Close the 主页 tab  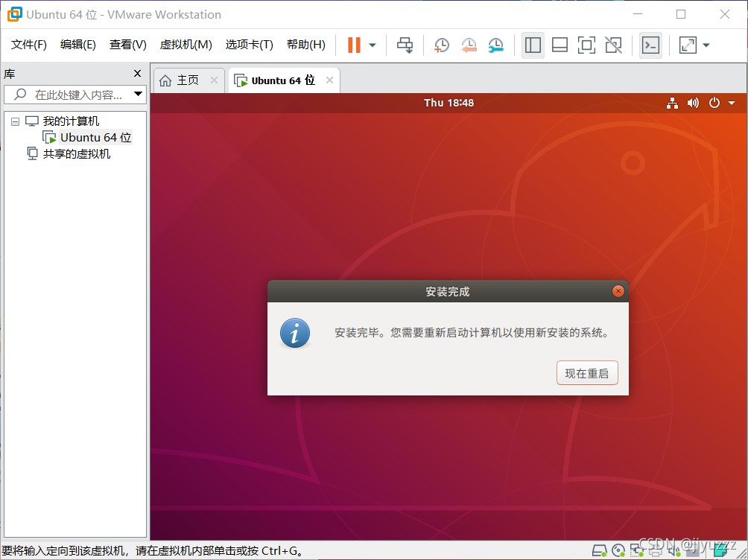click(x=214, y=80)
